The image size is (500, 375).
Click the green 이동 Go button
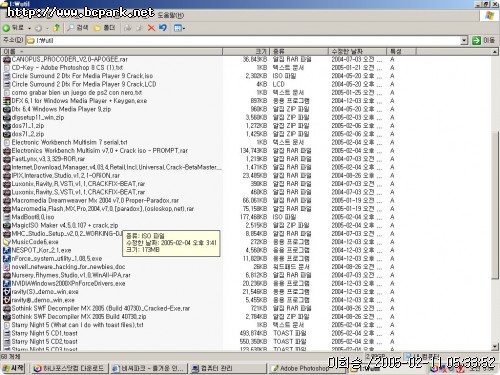[x=483, y=41]
